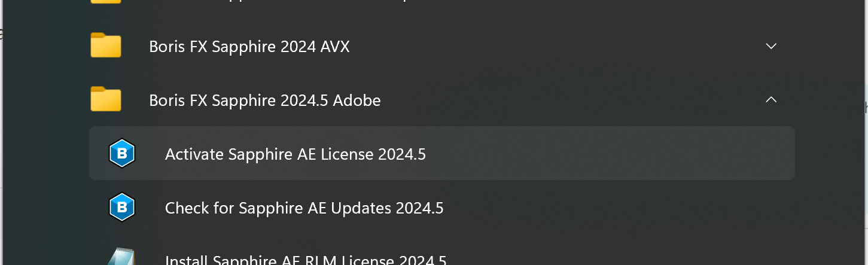This screenshot has height=265, width=868.
Task: Click the Check for Sapphire AE Updates hexagon icon
Action: click(122, 208)
